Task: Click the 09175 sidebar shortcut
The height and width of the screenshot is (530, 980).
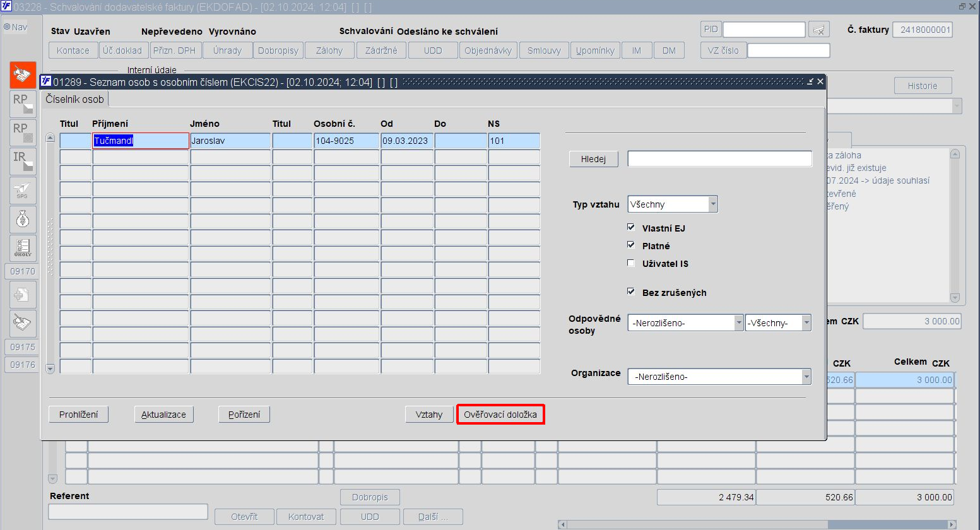Action: 23,347
